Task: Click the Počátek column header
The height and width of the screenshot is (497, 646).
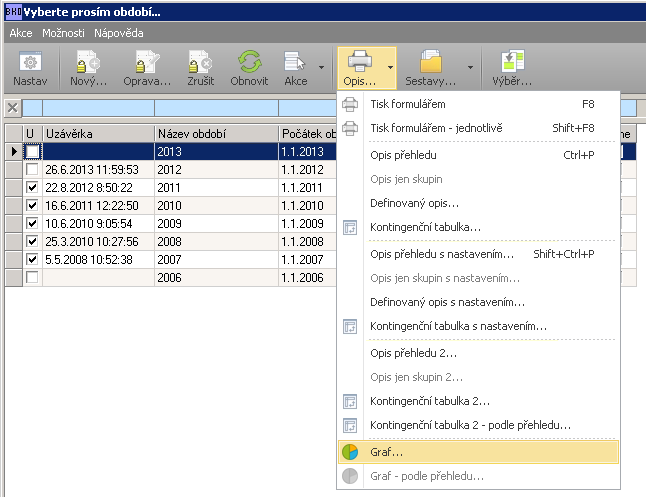Action: [x=308, y=134]
